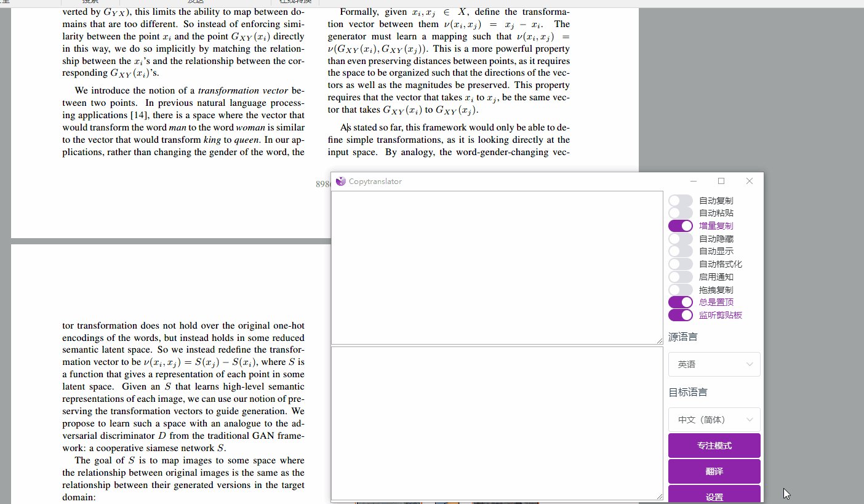Open 设置 button at bottom
Image resolution: width=864 pixels, height=504 pixels.
tap(714, 494)
